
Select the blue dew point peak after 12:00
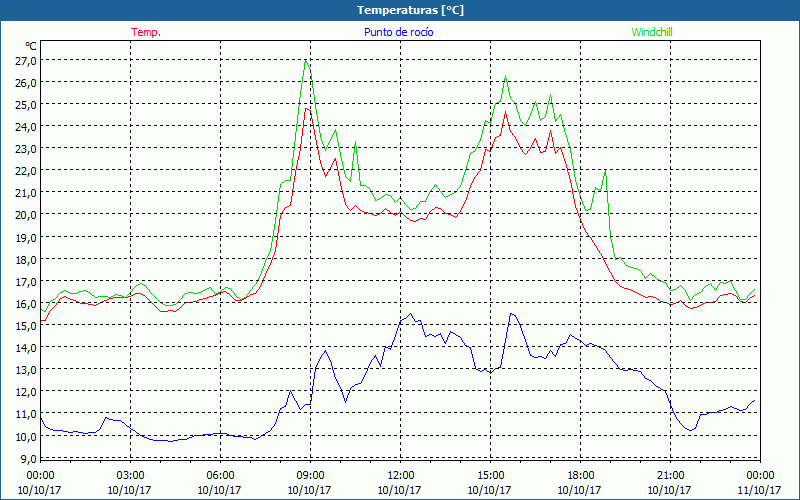tap(411, 314)
